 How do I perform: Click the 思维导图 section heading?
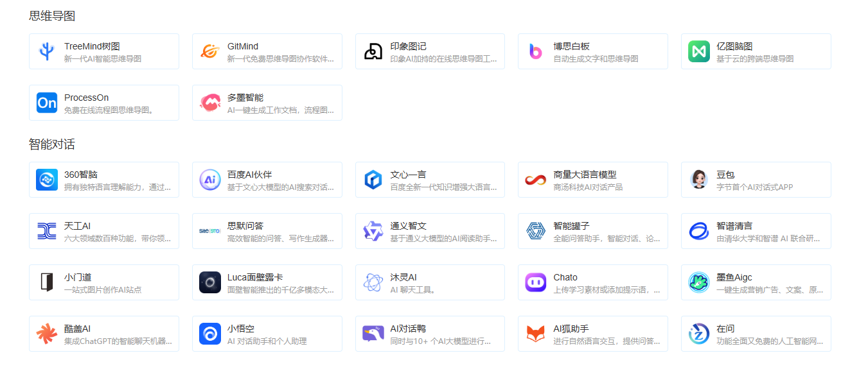(52, 16)
